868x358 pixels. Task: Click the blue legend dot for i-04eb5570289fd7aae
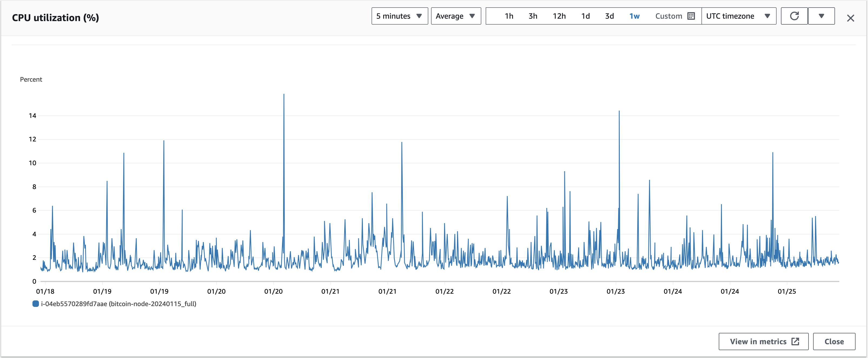pos(35,304)
